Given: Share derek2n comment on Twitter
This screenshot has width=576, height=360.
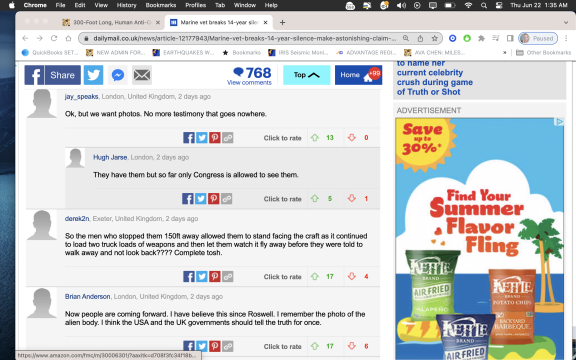Looking at the screenshot, I should pos(202,277).
